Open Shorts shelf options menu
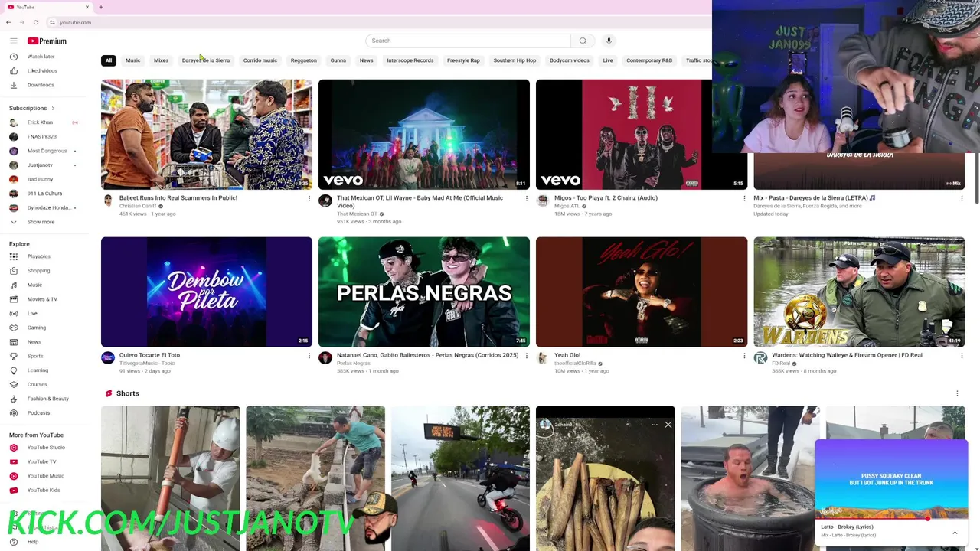The image size is (980, 551). 956,393
